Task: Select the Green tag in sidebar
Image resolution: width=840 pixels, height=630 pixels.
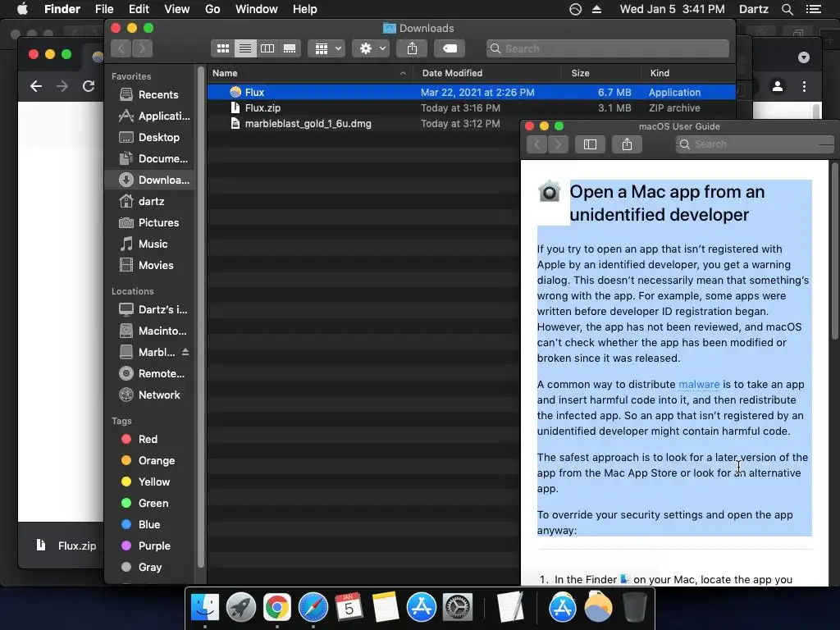Action: click(149, 504)
